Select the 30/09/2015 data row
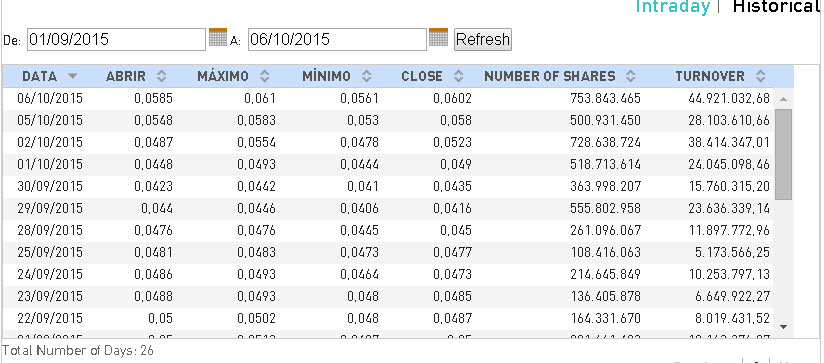The height and width of the screenshot is (363, 824). pyautogui.click(x=388, y=186)
